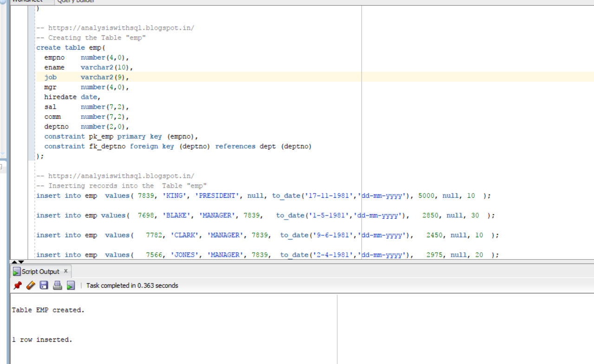This screenshot has height=364, width=594.
Task: Click the run script icon in output toolbar
Action: pos(71,286)
